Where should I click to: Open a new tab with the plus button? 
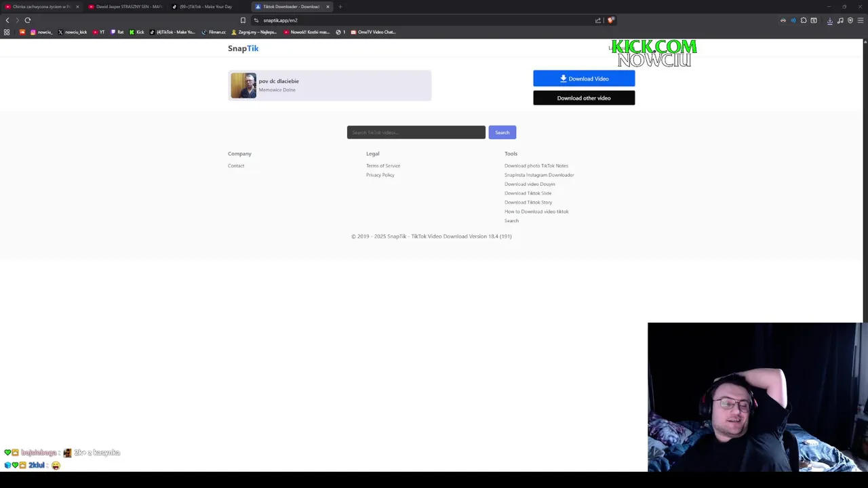[x=340, y=7]
